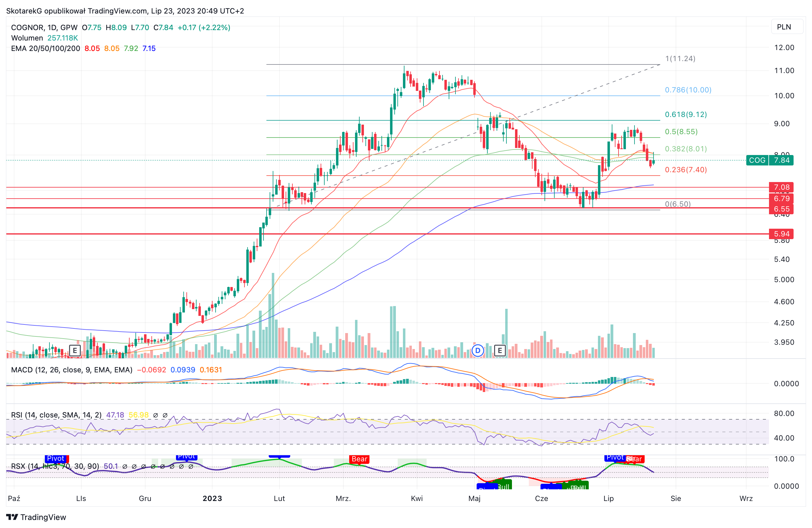Select the 6.55 red price level label
The height and width of the screenshot is (528, 812).
781,209
